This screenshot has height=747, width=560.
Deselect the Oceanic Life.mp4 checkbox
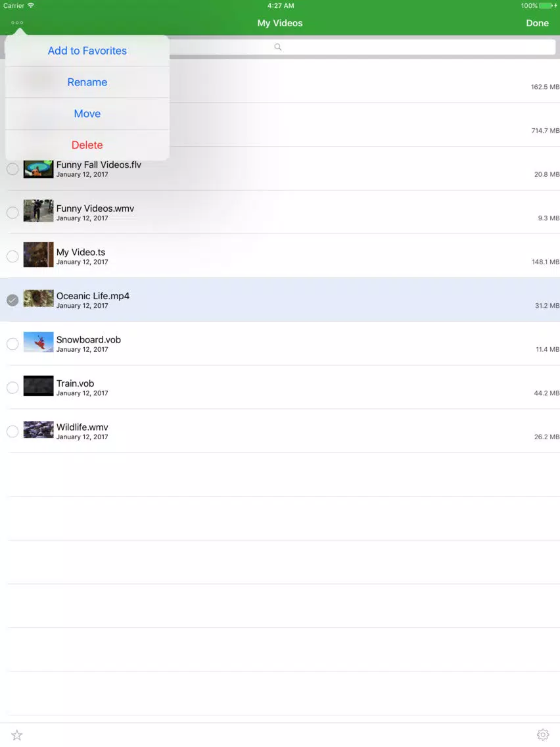pos(12,300)
